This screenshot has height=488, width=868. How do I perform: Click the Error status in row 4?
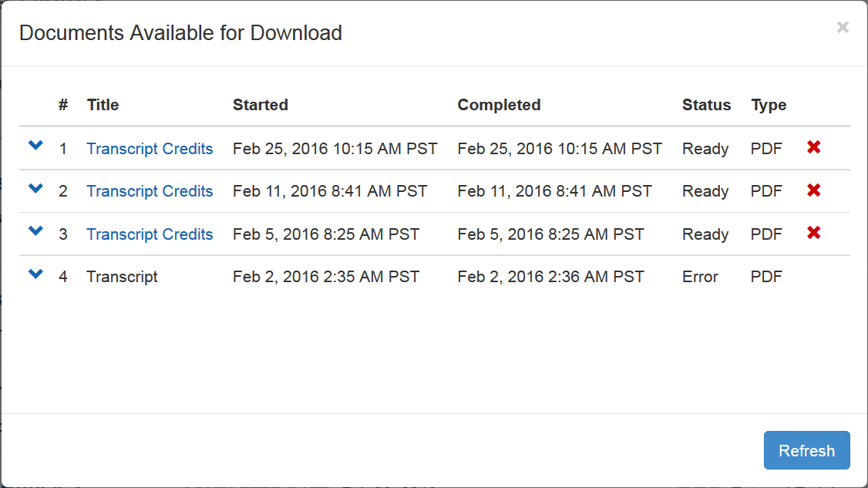point(700,277)
